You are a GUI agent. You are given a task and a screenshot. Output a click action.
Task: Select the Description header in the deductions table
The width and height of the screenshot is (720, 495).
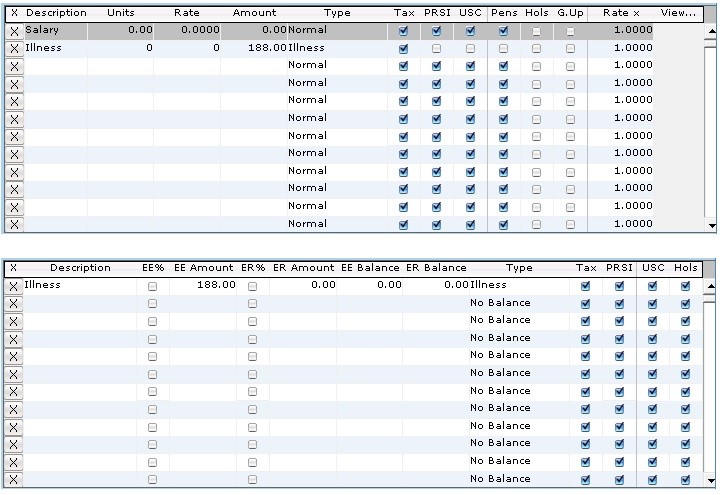pyautogui.click(x=80, y=268)
